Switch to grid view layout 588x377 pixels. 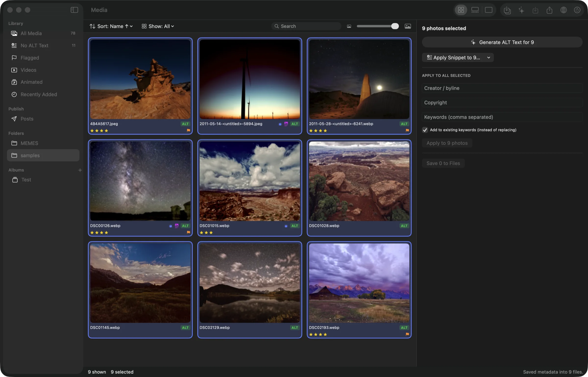tap(461, 10)
